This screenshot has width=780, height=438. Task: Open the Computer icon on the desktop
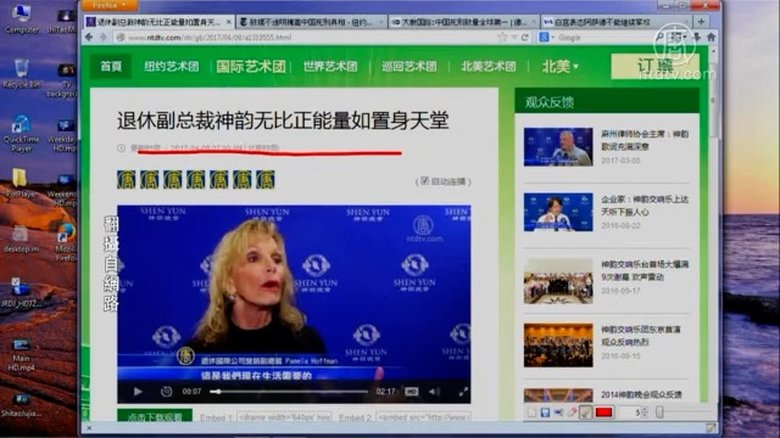click(x=21, y=15)
